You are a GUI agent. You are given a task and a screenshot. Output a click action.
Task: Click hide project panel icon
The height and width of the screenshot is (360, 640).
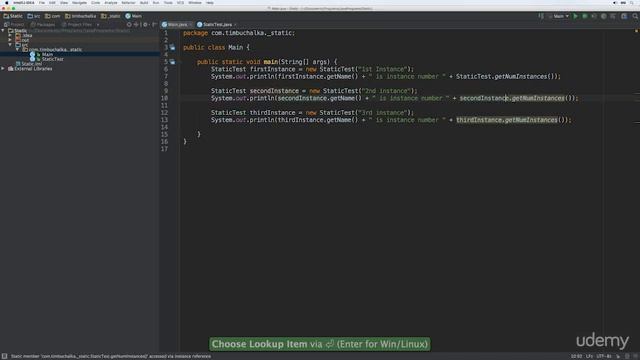click(x=154, y=24)
